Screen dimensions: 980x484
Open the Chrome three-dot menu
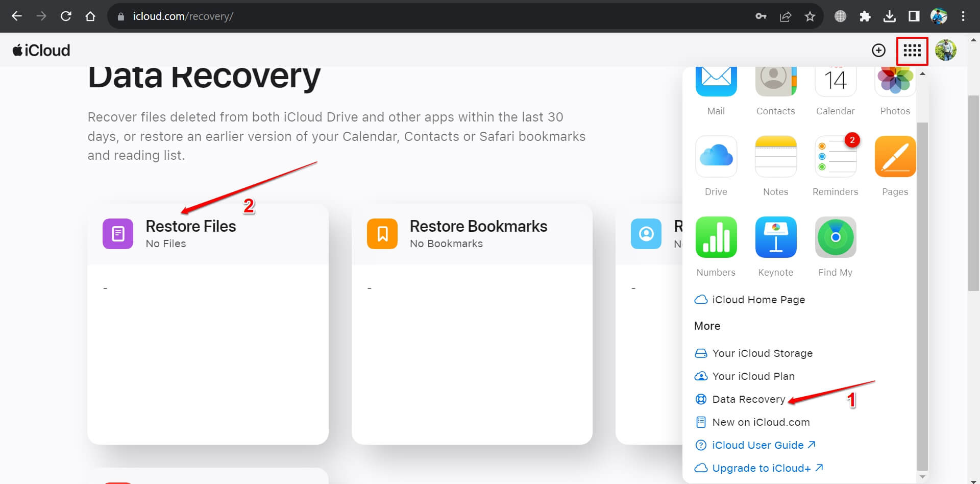pyautogui.click(x=963, y=16)
